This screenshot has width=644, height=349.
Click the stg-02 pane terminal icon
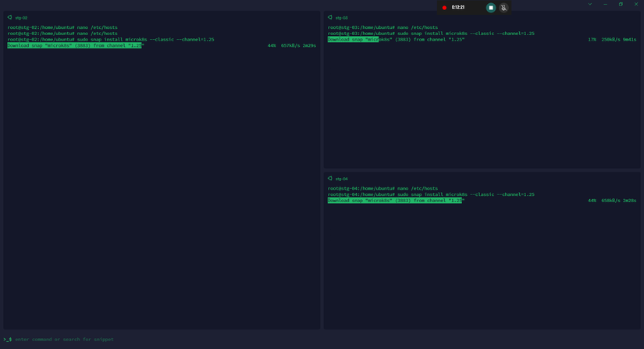pyautogui.click(x=9, y=17)
